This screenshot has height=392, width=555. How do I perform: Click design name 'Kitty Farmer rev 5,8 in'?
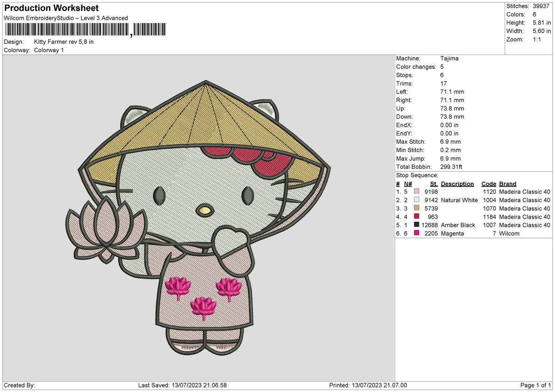click(x=64, y=42)
